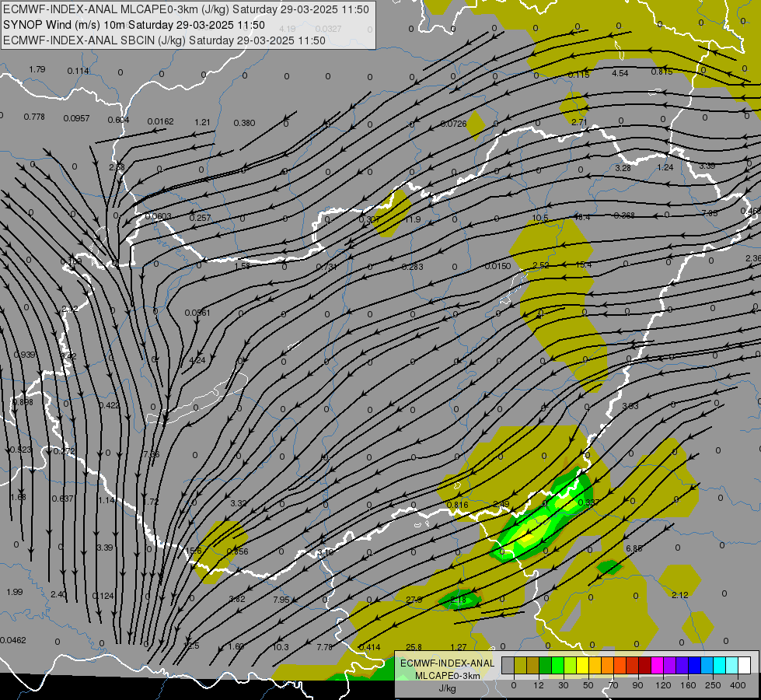761x700 pixels.
Task: Click legend scale label 250
Action: pyautogui.click(x=713, y=685)
